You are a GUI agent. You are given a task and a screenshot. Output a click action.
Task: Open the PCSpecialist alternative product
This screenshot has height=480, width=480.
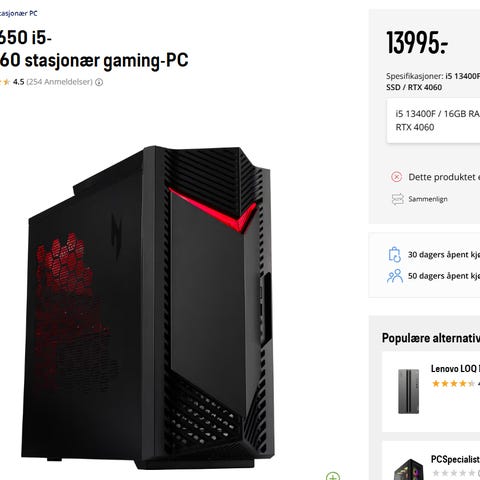pyautogui.click(x=455, y=459)
